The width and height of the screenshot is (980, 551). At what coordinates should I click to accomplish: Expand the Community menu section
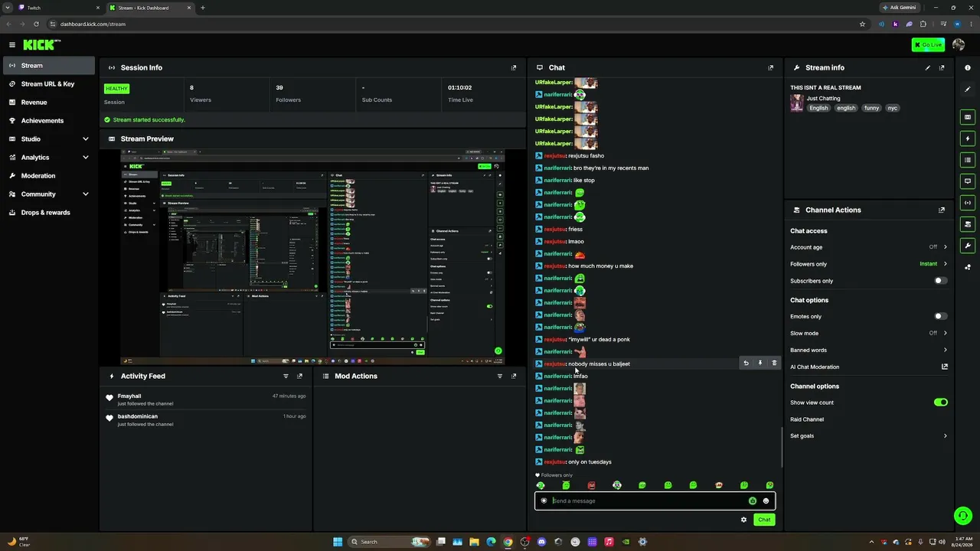49,194
